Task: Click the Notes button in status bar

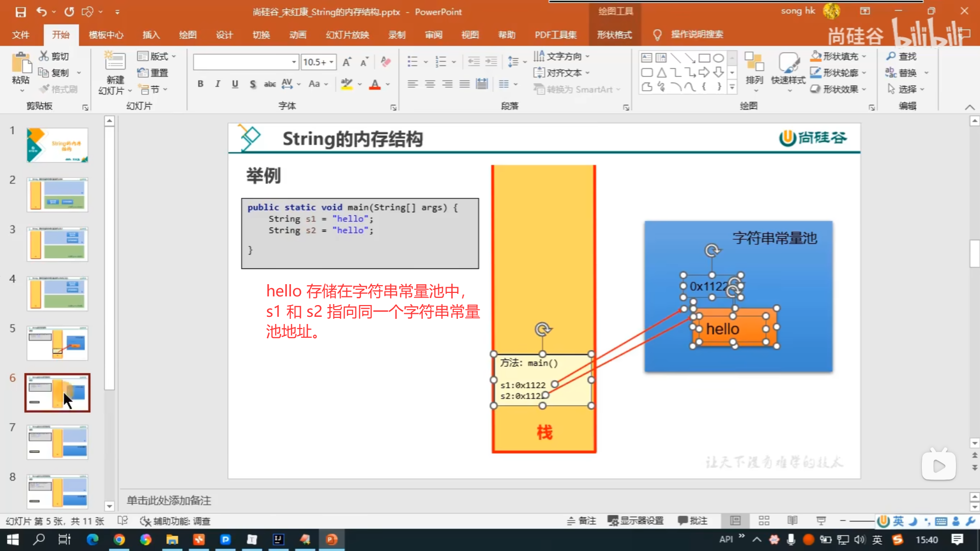Action: (x=581, y=521)
